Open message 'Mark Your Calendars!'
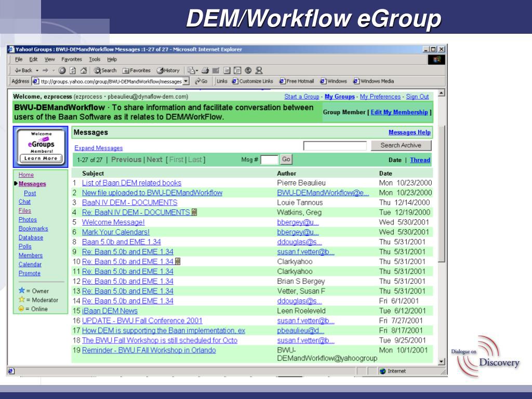The width and height of the screenshot is (532, 399). [116, 232]
